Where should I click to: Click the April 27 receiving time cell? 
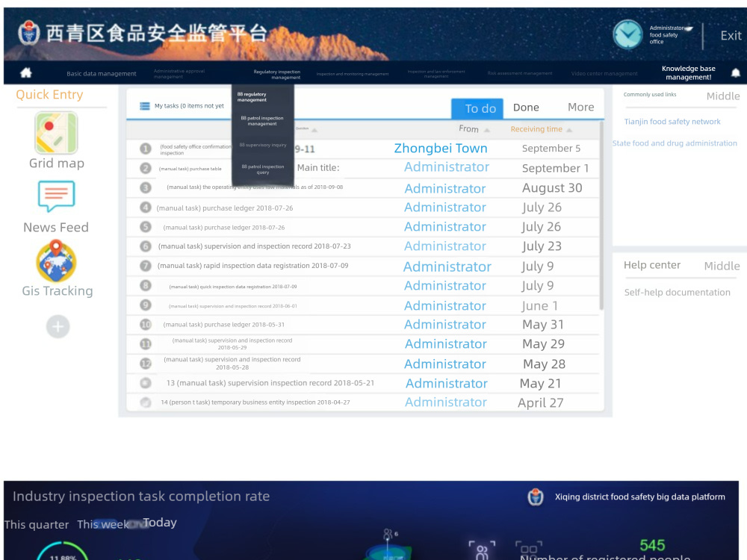tap(541, 403)
